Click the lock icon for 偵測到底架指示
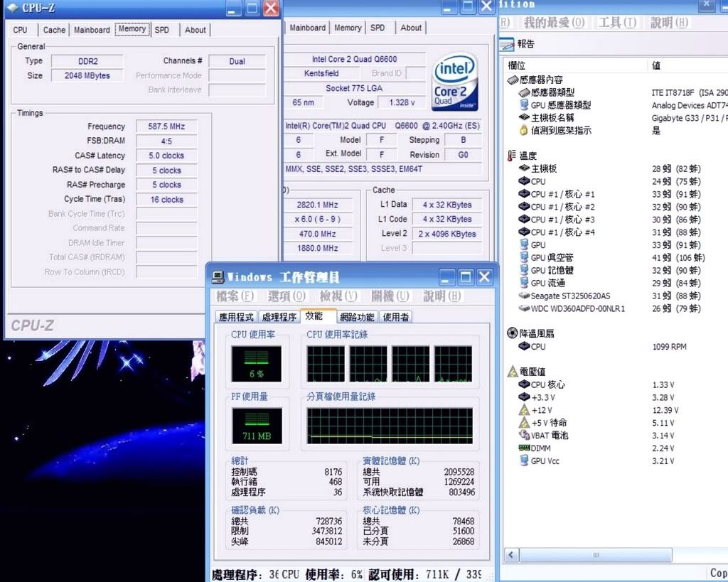Viewport: 728px width, 582px height. point(524,131)
